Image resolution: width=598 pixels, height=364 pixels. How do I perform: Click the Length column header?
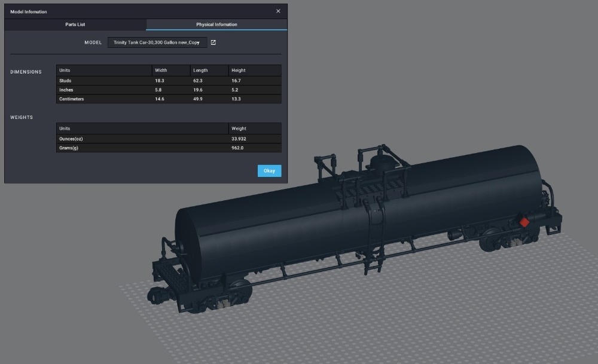199,70
